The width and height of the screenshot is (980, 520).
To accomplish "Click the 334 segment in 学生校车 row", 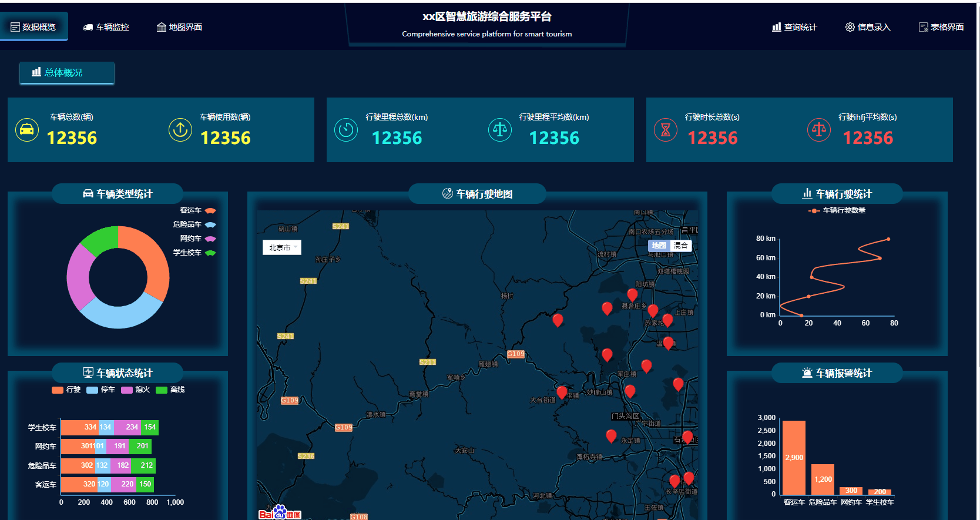I will [80, 427].
